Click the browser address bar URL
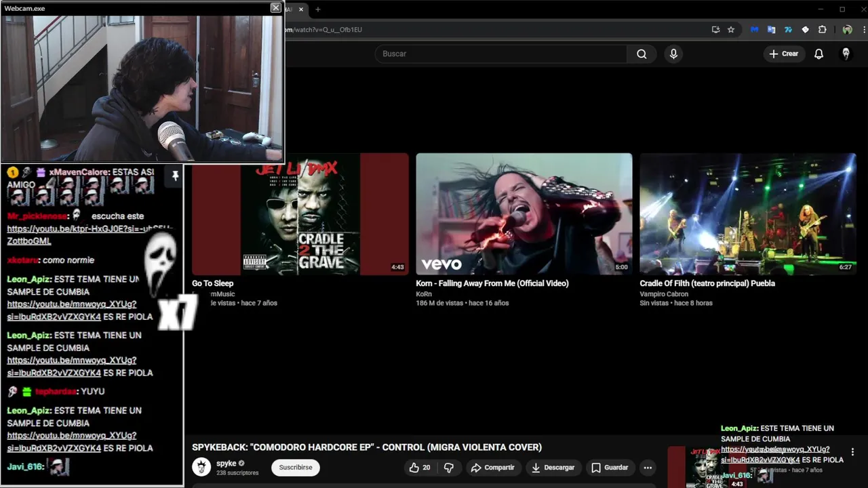This screenshot has width=868, height=488. (x=324, y=30)
